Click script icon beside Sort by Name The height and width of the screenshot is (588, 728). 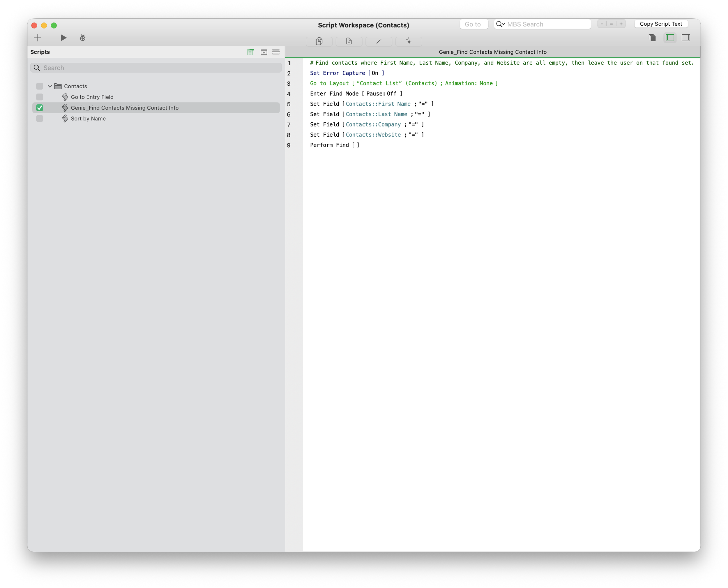point(65,119)
